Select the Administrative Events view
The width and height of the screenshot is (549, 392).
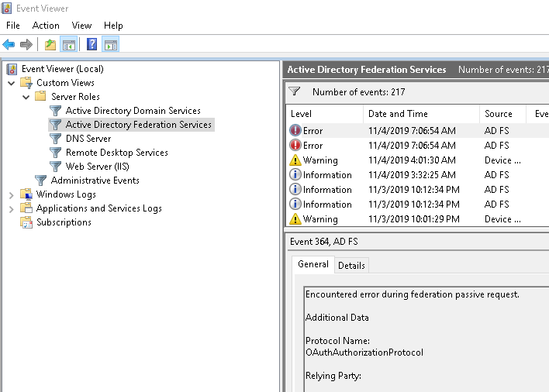point(95,181)
